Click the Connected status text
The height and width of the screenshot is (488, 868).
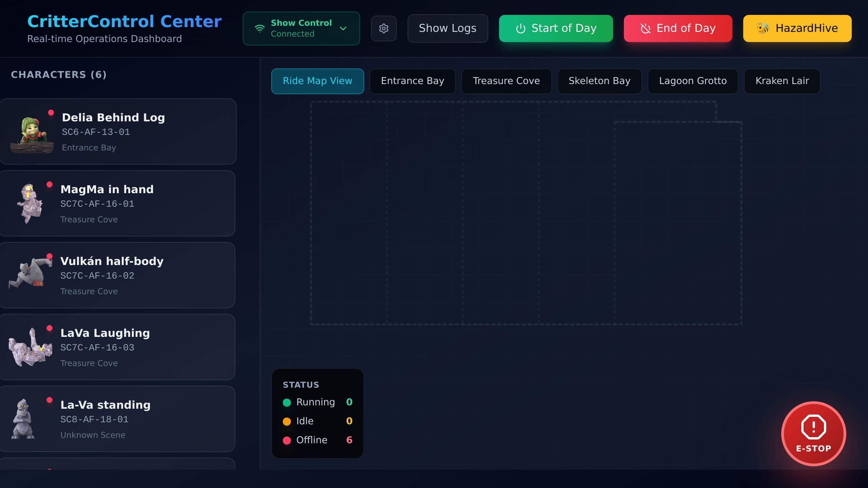tap(293, 34)
